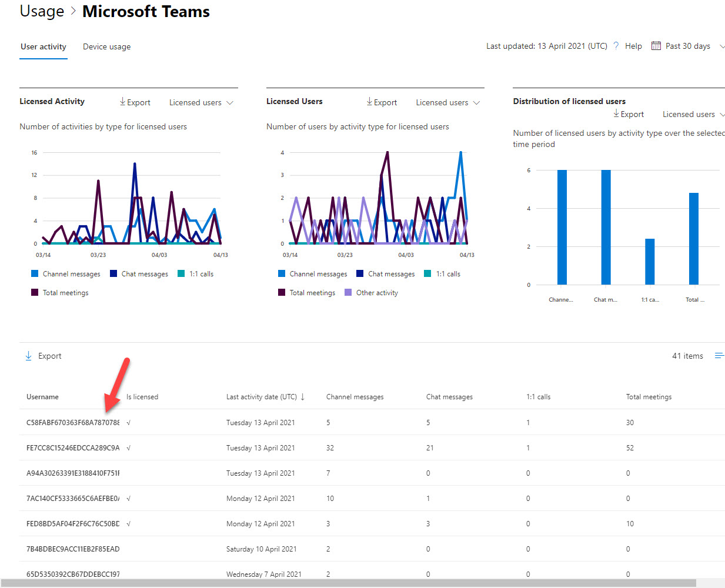Click the sort arrow on Last activity date
Viewport: 725px width, 588px height.
(x=303, y=397)
